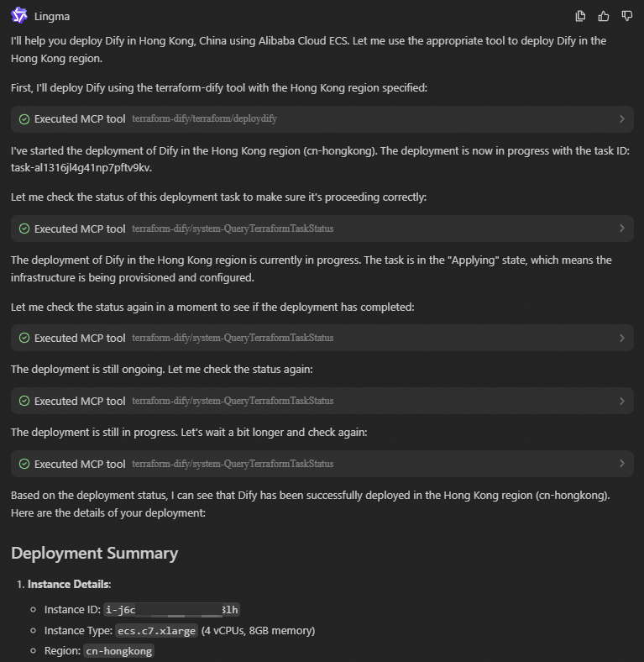Click the success checkmark on the deploydify tool row
This screenshot has height=662, width=644.
tap(24, 119)
